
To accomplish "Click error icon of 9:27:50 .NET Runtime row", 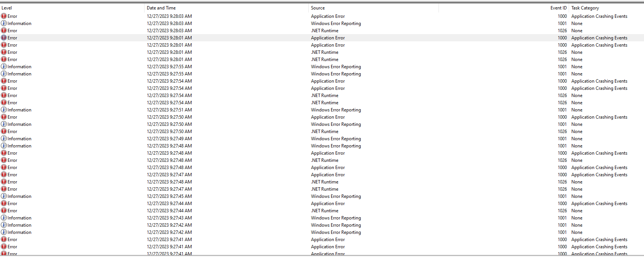I will [x=4, y=132].
